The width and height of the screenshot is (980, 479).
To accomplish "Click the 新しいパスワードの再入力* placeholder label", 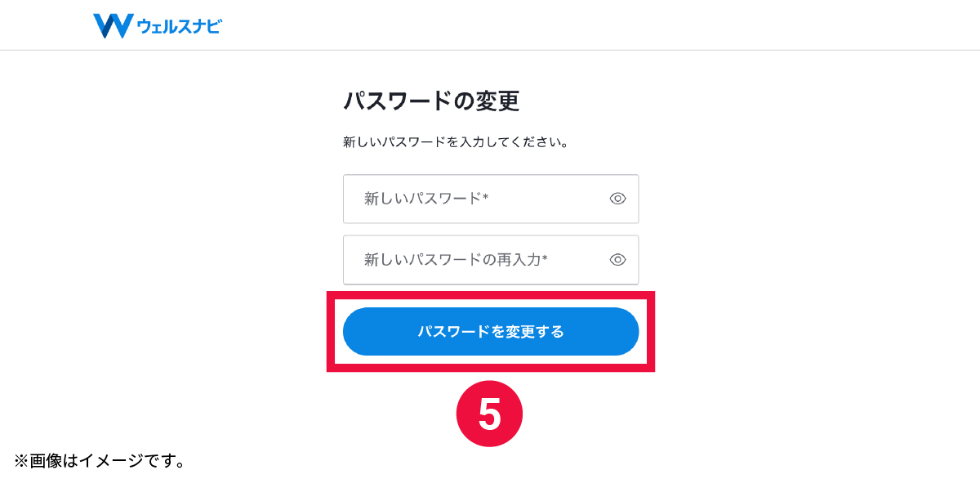I will pos(456,260).
